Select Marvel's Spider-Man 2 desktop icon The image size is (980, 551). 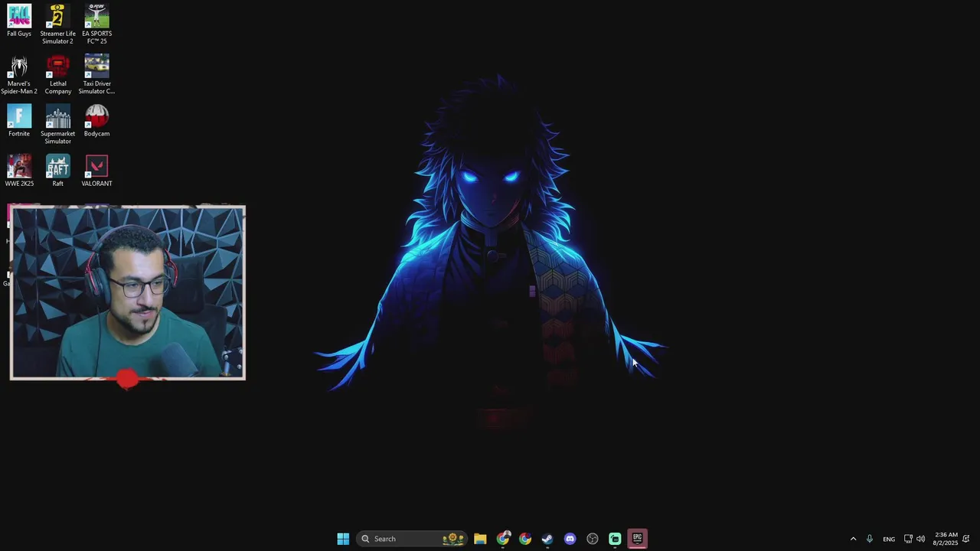click(19, 74)
